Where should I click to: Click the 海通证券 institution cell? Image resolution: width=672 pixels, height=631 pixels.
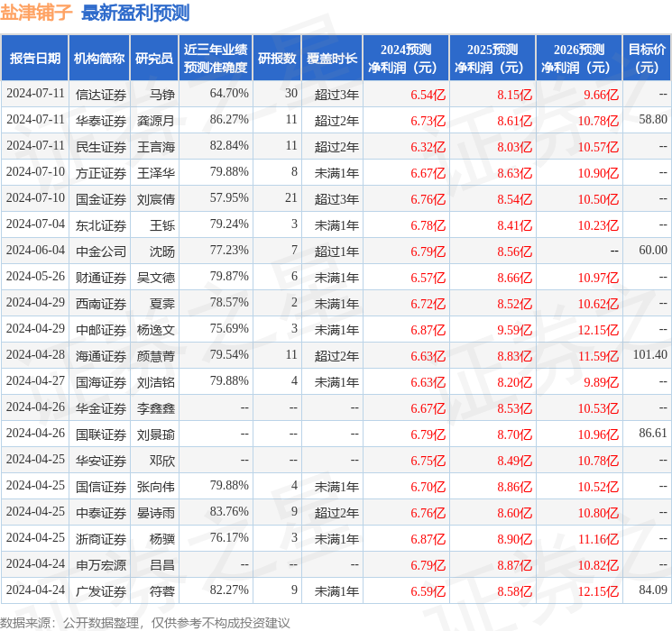(101, 355)
